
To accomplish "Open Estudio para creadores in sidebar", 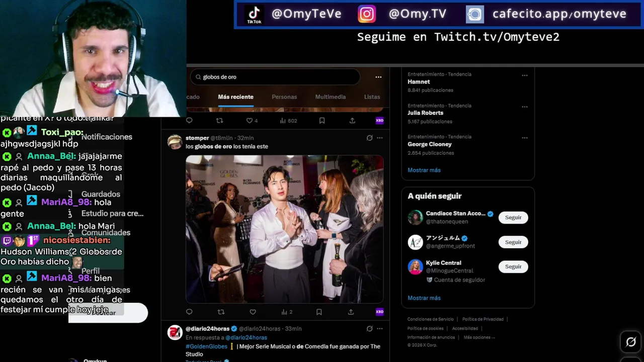I will (112, 214).
